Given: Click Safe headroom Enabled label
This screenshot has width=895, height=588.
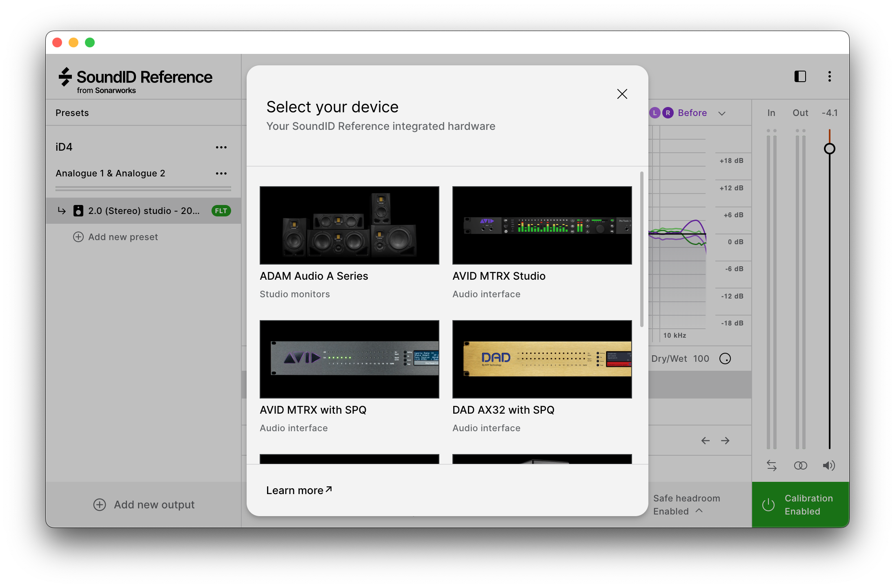Looking at the screenshot, I should (x=687, y=505).
